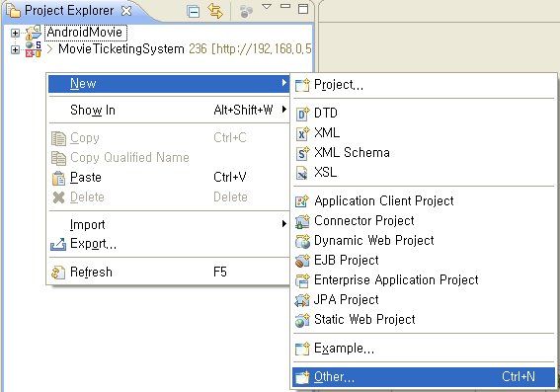Click the Refresh icon
This screenshot has width=560, height=392.
[x=58, y=273]
